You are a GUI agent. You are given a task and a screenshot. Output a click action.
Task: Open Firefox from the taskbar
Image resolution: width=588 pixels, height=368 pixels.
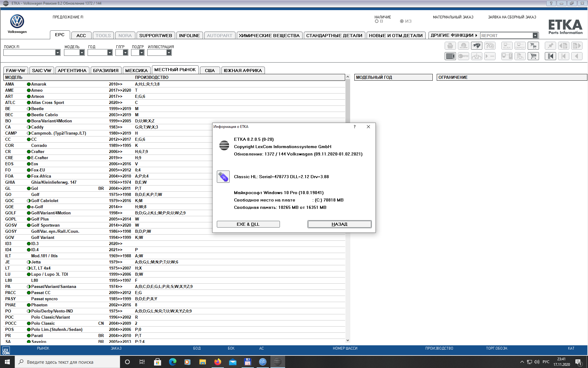tap(218, 362)
